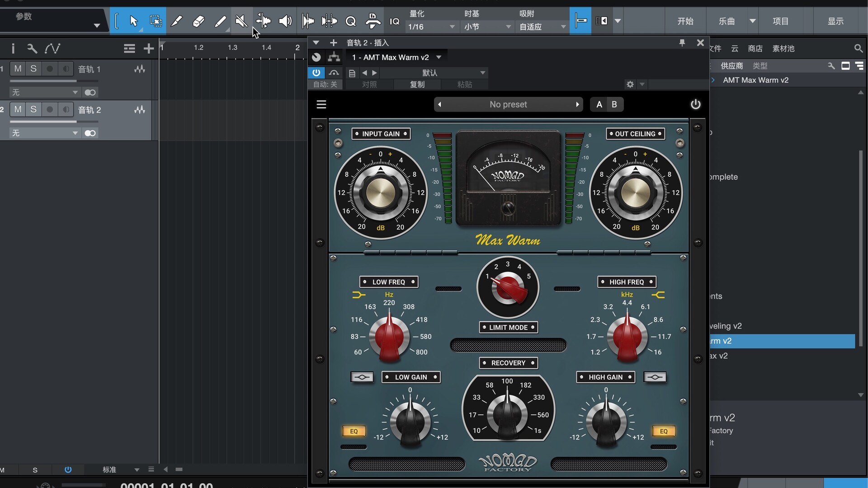The image size is (868, 488).
Task: Pin the plugin insert window
Action: coord(682,42)
